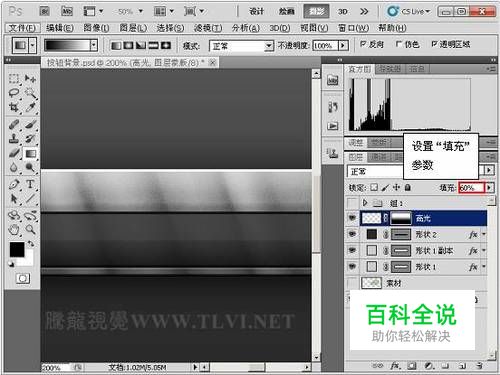500x375 pixels.
Task: Open the 填充 fill slider arrow
Action: (x=489, y=188)
